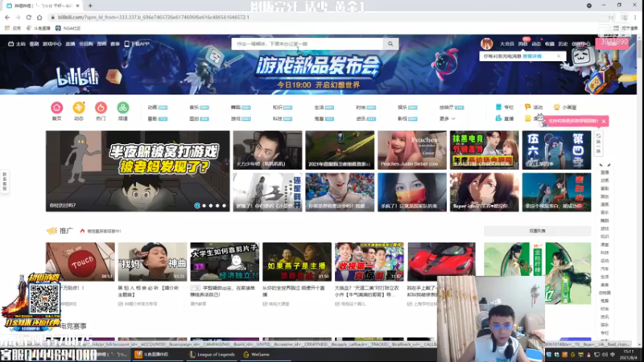Open the 半夜躲被窝打游戏 carousel banner
Viewport: 644px width, 362px height.
(x=138, y=171)
